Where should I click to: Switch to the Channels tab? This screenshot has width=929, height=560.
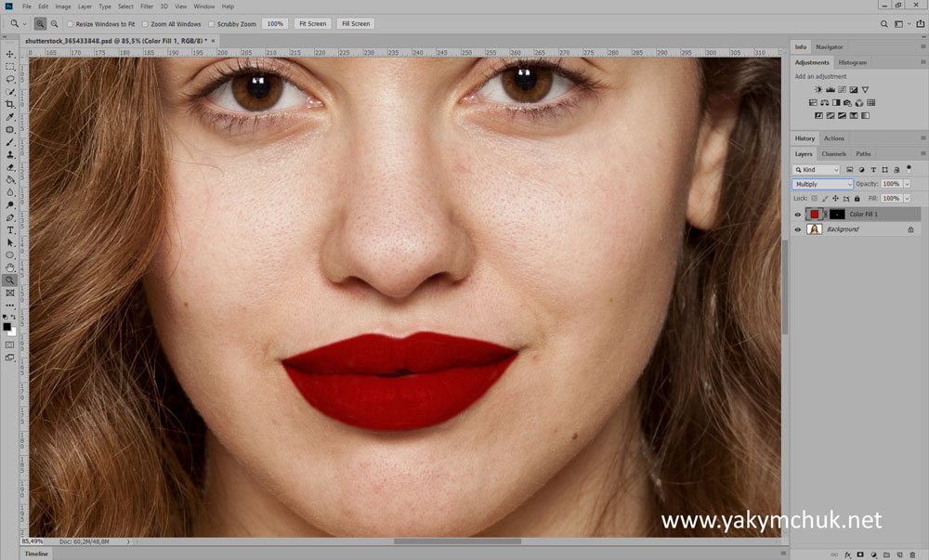coord(833,154)
